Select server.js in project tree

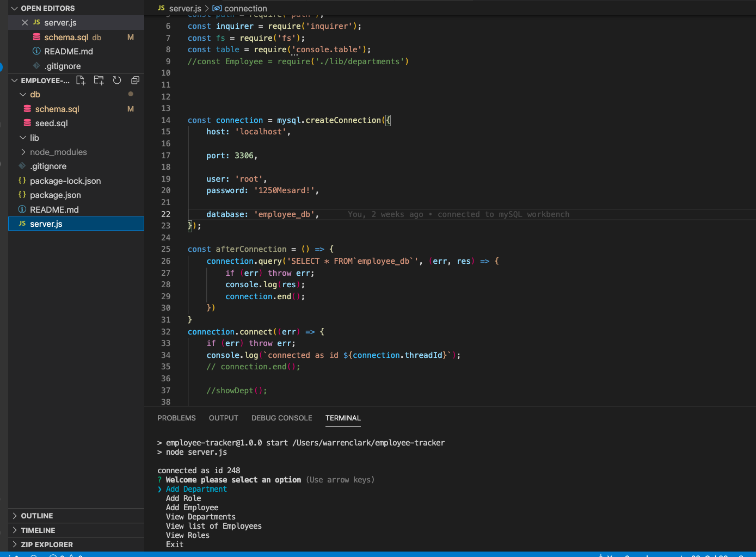click(x=76, y=224)
